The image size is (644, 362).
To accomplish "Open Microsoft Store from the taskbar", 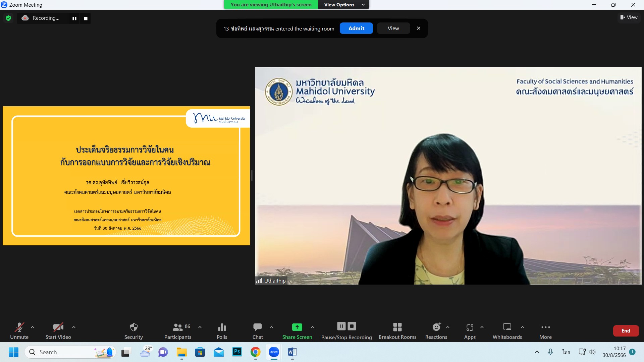I will point(200,352).
